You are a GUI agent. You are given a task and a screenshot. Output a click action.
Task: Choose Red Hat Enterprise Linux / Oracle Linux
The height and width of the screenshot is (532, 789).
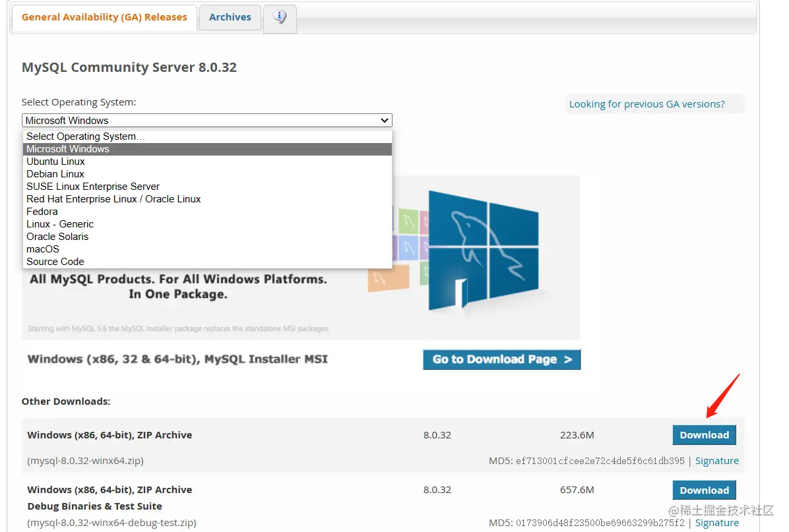207,199
